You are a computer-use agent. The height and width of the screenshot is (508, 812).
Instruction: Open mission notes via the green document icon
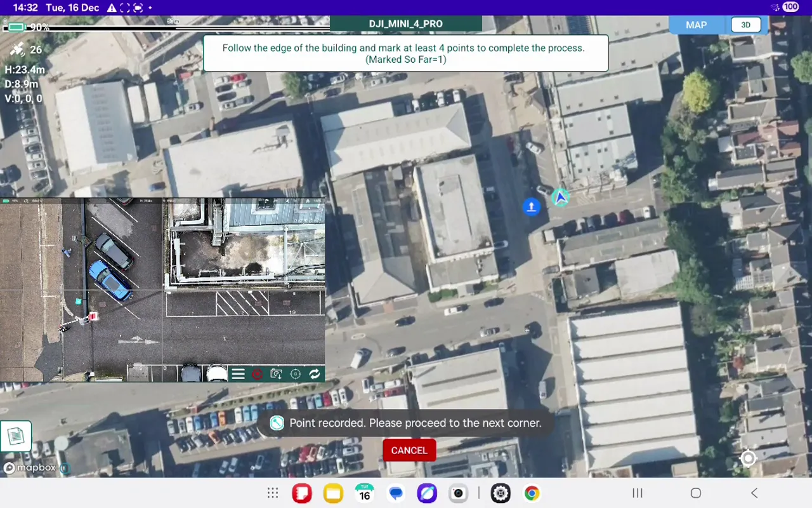[15, 435]
